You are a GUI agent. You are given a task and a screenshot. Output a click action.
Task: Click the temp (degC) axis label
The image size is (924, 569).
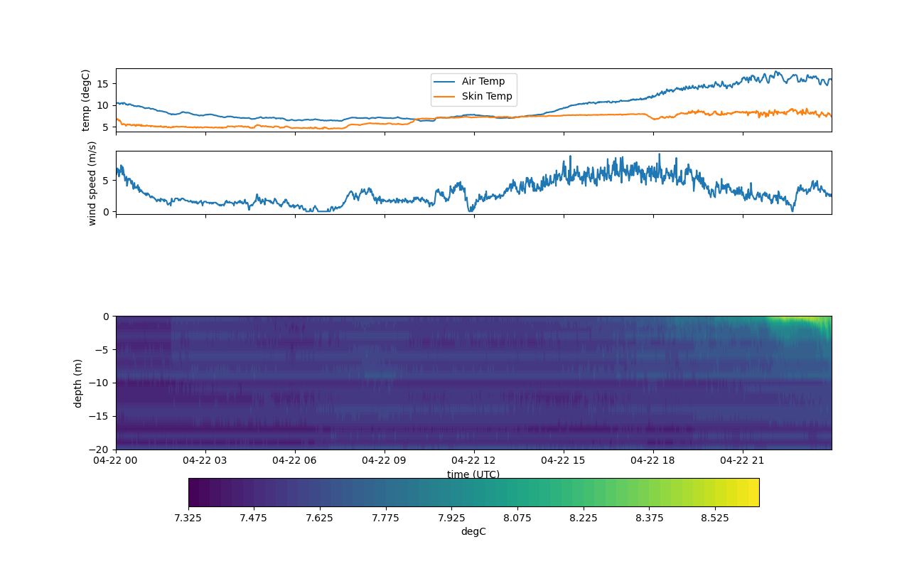[86, 100]
